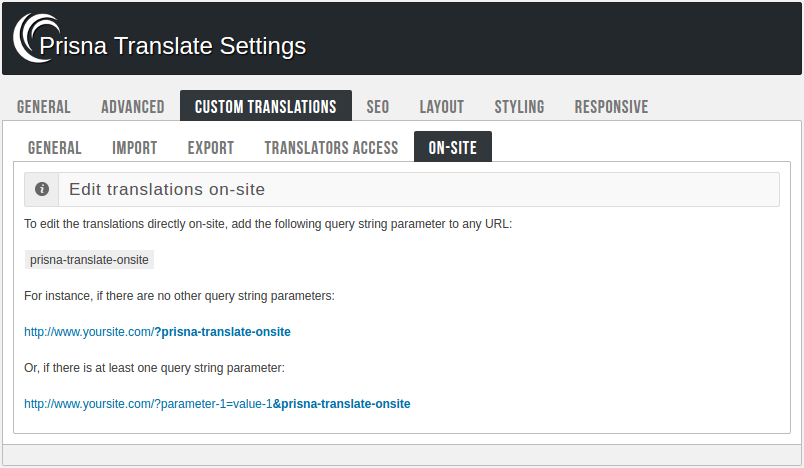Screen dimensions: 804x468
Task: Select the On-Site sub-tab
Action: point(453,147)
